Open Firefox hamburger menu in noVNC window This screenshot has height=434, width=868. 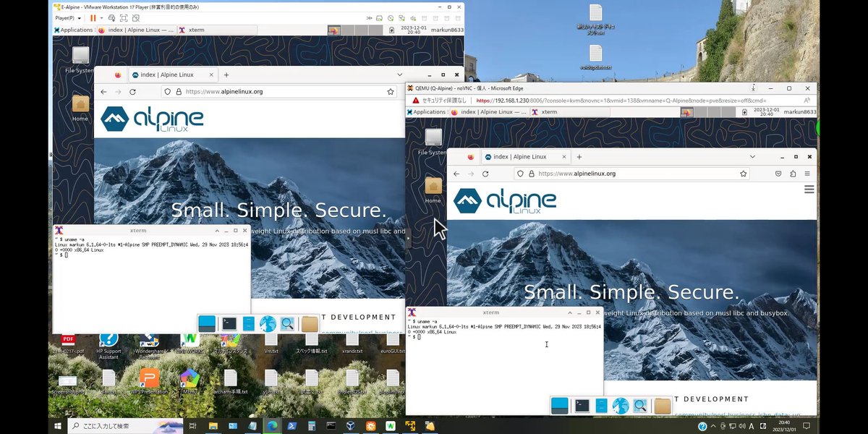807,174
